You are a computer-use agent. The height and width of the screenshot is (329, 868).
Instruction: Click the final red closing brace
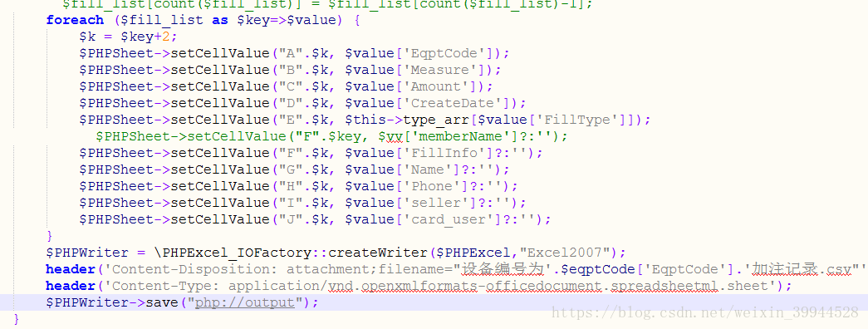pos(17,319)
